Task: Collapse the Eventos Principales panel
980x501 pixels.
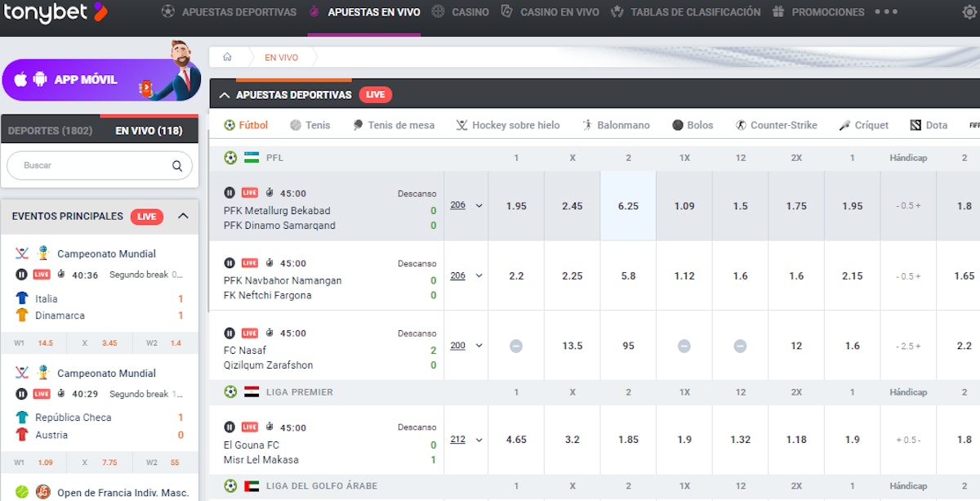Action: click(183, 217)
